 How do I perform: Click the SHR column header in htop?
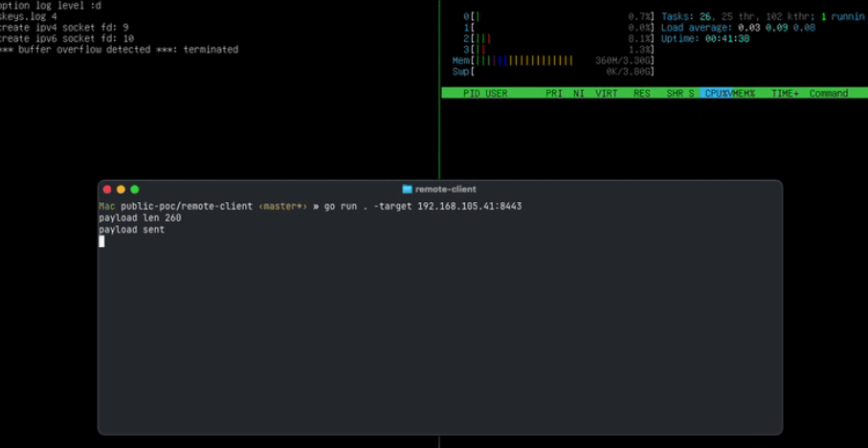(x=675, y=94)
